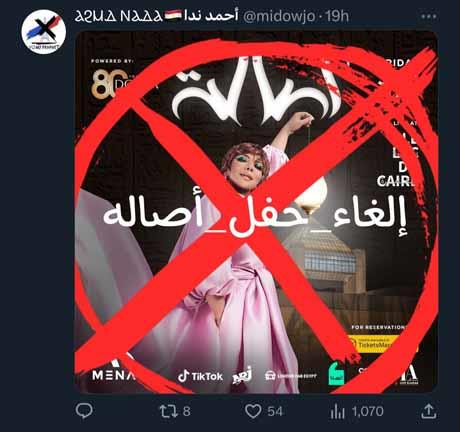This screenshot has width=460, height=432.
Task: Tap the yellow TicketsMarche reservation badge
Action: click(x=377, y=345)
